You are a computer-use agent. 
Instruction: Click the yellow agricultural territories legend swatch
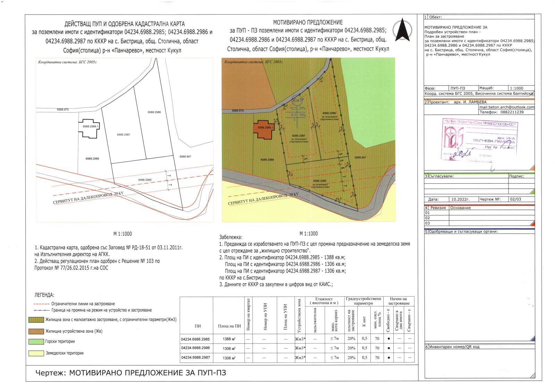(36, 353)
